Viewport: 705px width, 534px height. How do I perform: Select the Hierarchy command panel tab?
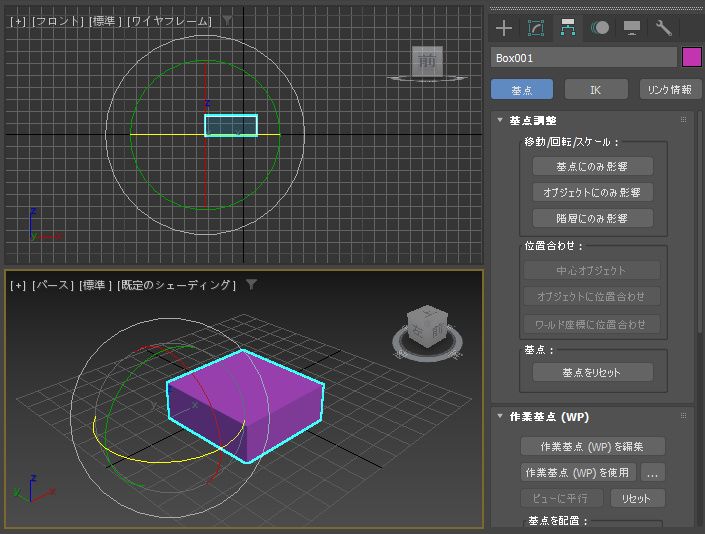[567, 28]
